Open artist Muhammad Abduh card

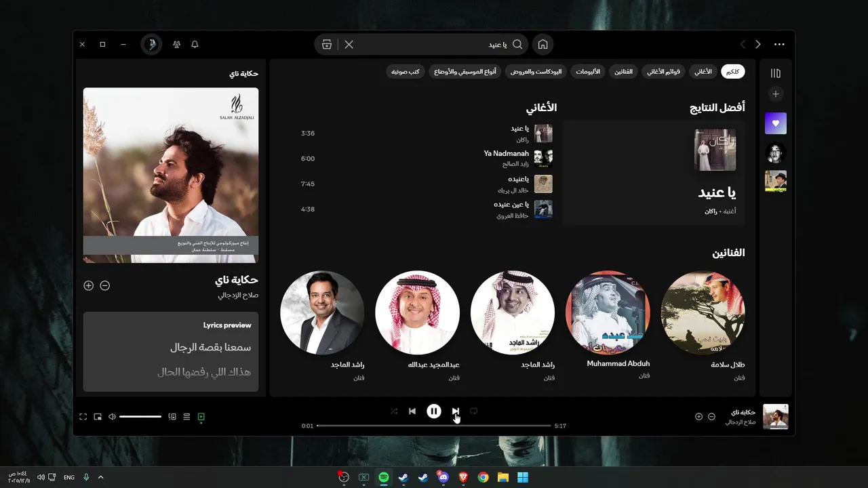point(608,327)
